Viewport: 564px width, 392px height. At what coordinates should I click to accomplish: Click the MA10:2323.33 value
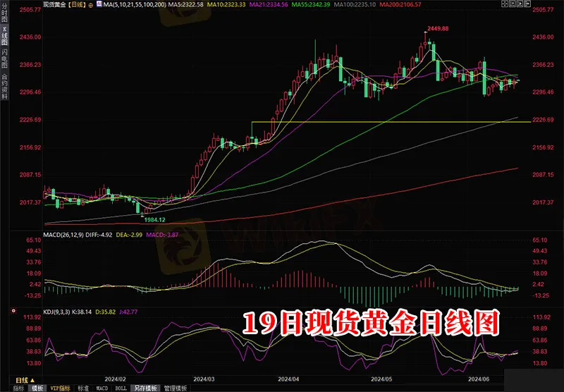tap(226, 5)
